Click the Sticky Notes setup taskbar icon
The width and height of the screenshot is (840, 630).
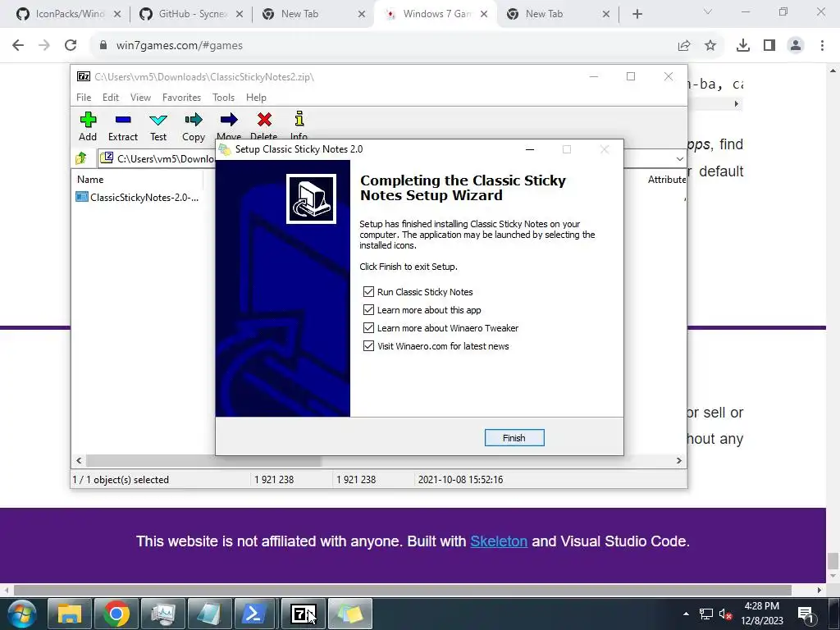[349, 614]
